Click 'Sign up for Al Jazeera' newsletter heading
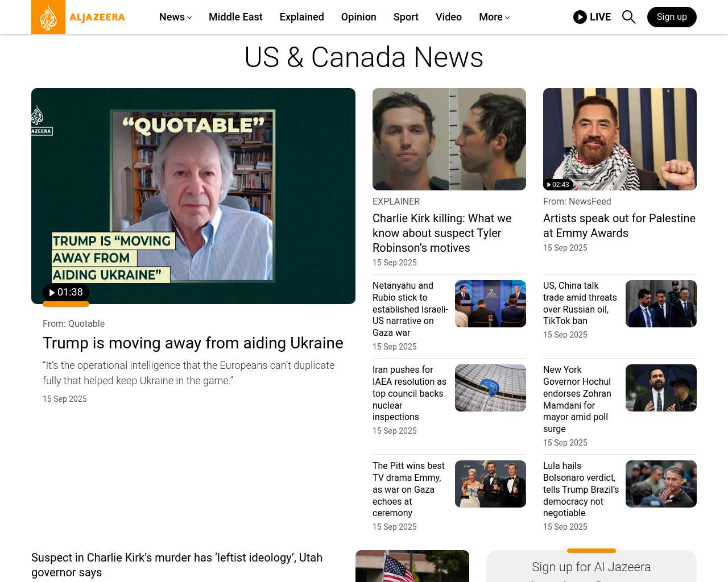Screen dimensions: 728x582 coord(591,567)
